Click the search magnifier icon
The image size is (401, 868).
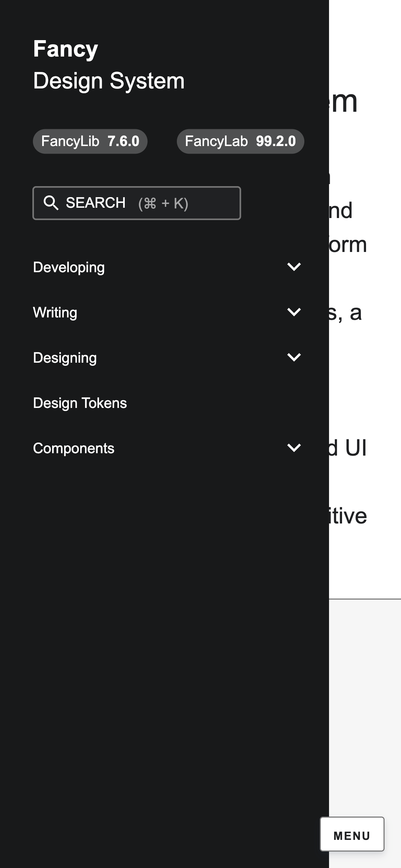tap(51, 203)
